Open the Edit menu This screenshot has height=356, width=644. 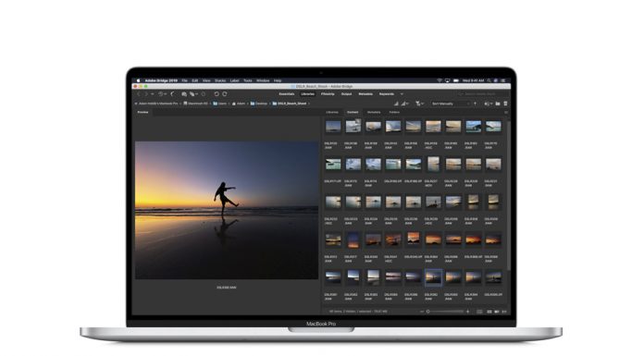[x=194, y=80]
